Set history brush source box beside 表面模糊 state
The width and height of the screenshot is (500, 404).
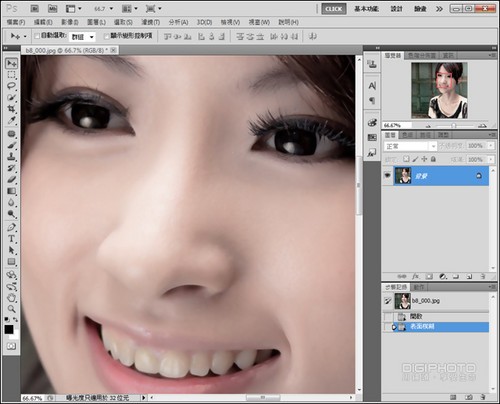(388, 327)
